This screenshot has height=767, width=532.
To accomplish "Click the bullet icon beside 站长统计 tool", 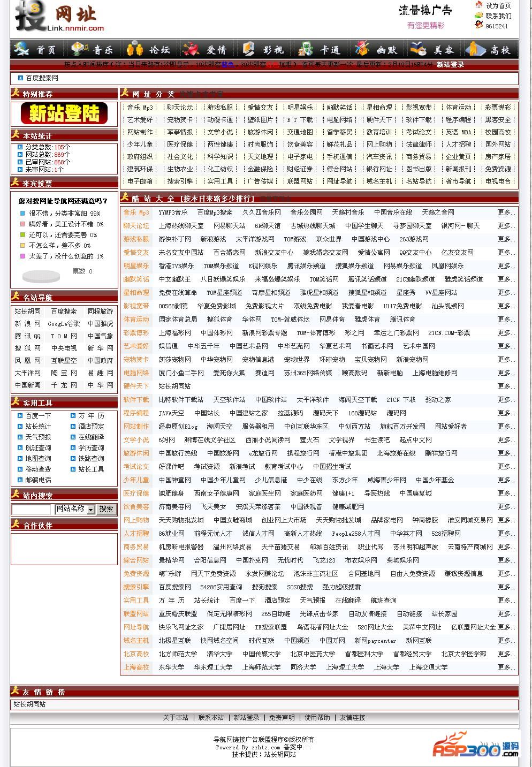I will (20, 427).
